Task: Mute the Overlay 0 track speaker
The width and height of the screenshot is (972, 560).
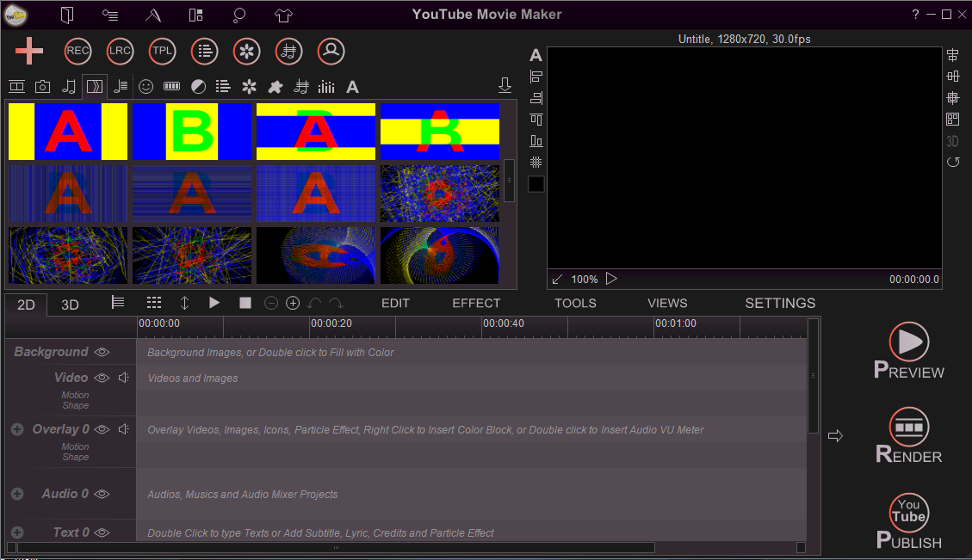Action: pos(124,429)
